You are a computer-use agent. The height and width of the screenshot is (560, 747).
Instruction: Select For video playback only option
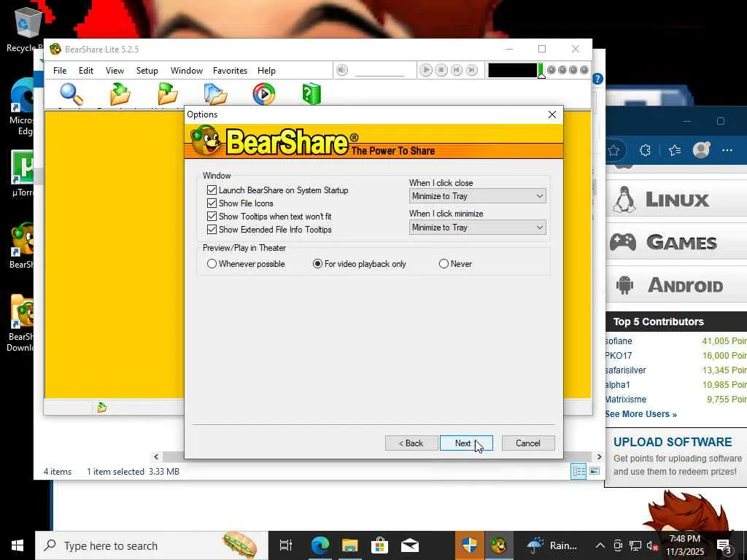318,264
